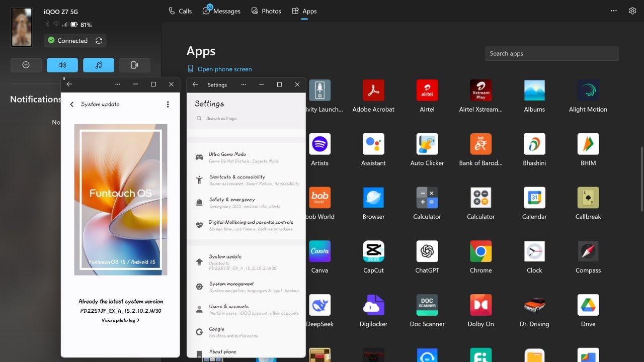Click the phone wallpaper thumbnail
This screenshot has width=644, height=362.
[22, 27]
